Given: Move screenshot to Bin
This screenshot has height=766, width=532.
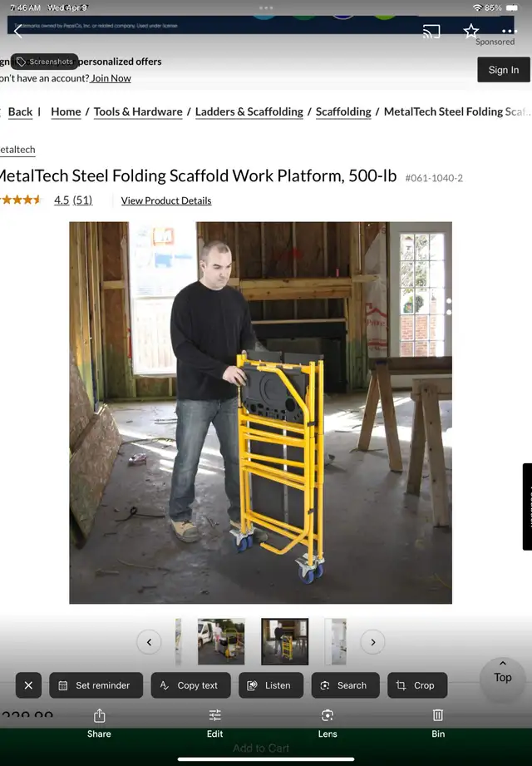Looking at the screenshot, I should coord(438,724).
